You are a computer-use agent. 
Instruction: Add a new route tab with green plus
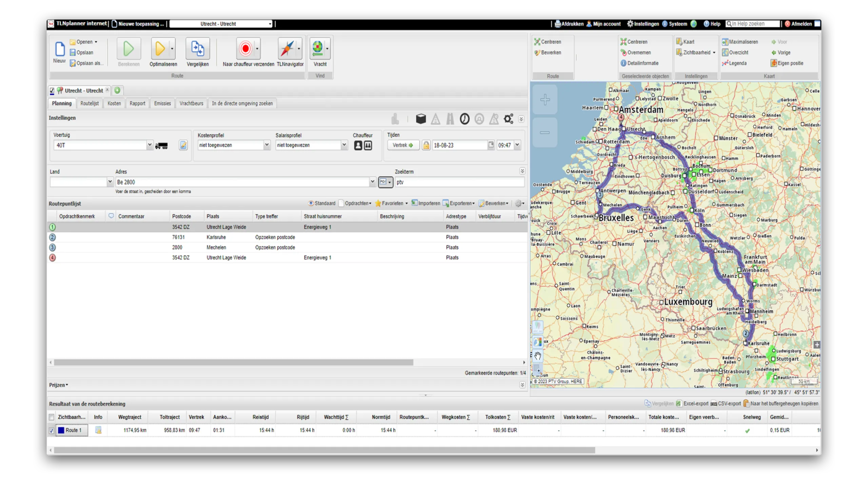tap(117, 90)
